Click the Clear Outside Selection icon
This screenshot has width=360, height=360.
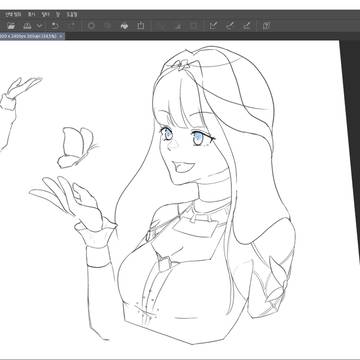click(x=107, y=26)
